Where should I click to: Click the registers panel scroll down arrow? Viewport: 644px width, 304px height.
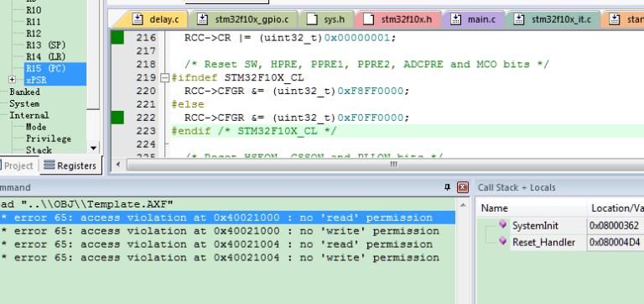(93, 148)
